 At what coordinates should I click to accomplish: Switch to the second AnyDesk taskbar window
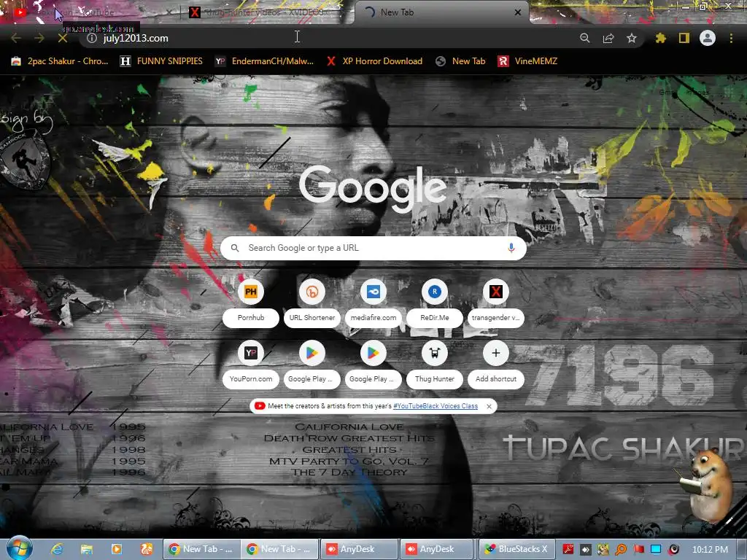pyautogui.click(x=437, y=549)
